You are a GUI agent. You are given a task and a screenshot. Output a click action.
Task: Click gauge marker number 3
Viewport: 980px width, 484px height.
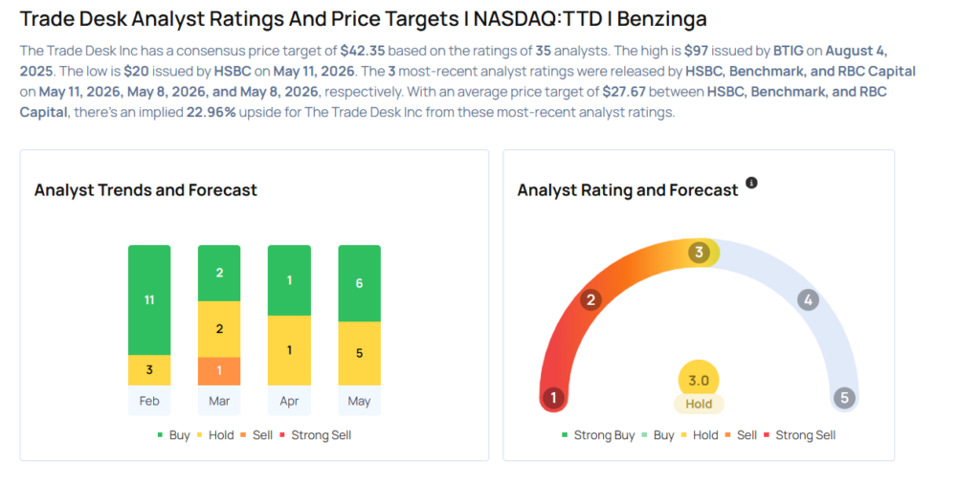699,253
